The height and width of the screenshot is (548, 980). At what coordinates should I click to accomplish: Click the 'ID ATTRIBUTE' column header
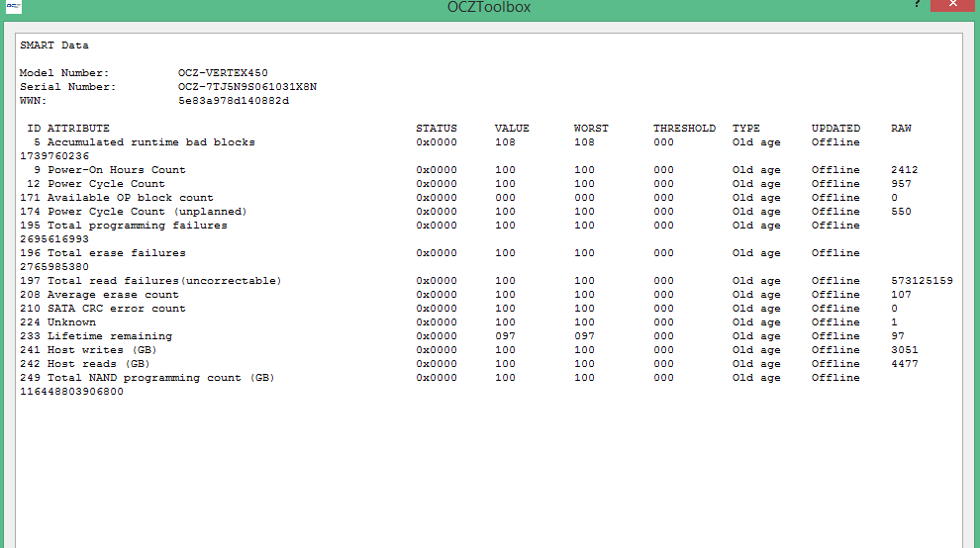68,128
